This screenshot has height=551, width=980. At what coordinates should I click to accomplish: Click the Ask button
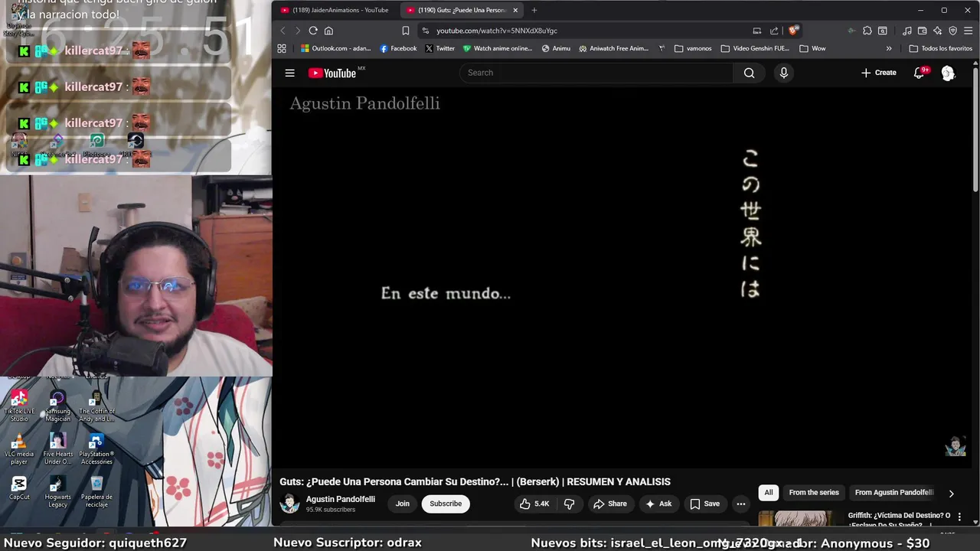(658, 504)
